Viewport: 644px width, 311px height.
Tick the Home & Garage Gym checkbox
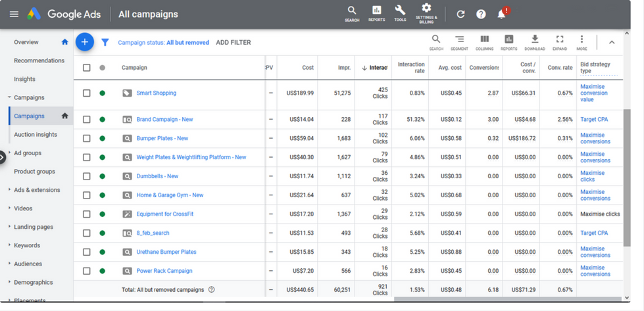coord(87,195)
